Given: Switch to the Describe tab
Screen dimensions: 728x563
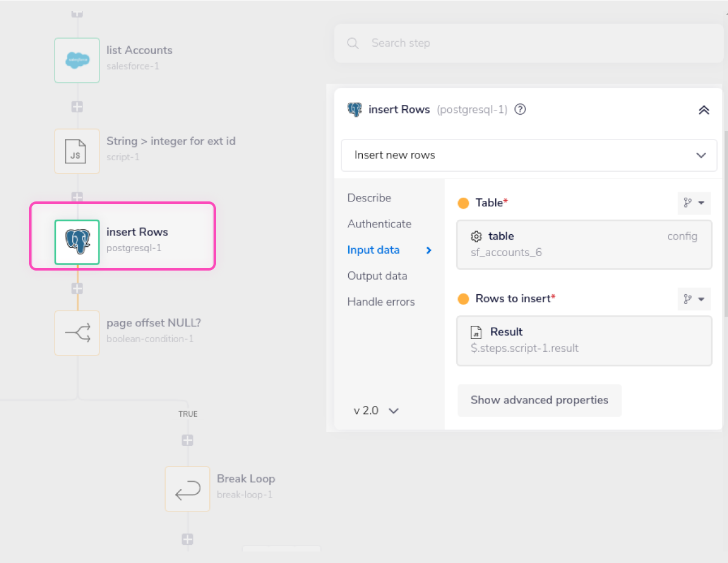Looking at the screenshot, I should (369, 198).
